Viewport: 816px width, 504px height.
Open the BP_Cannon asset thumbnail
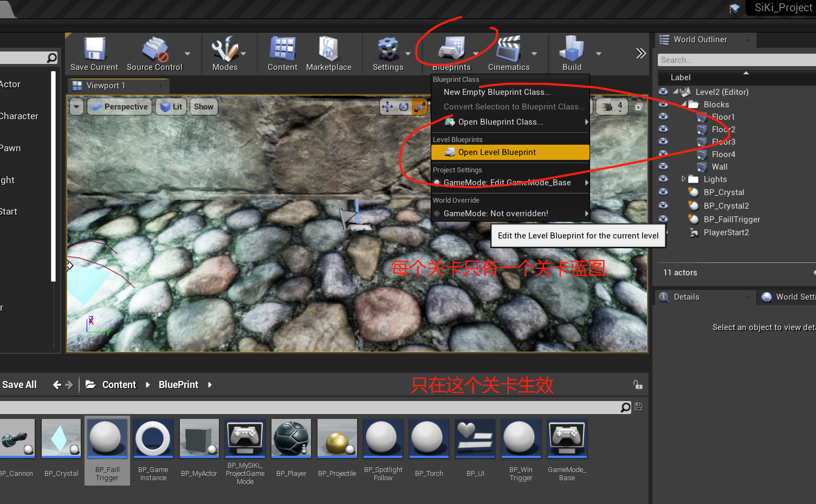pos(17,438)
